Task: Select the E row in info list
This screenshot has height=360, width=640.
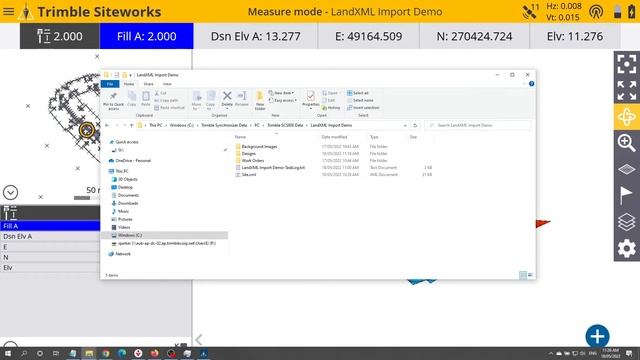Action: click(50, 247)
